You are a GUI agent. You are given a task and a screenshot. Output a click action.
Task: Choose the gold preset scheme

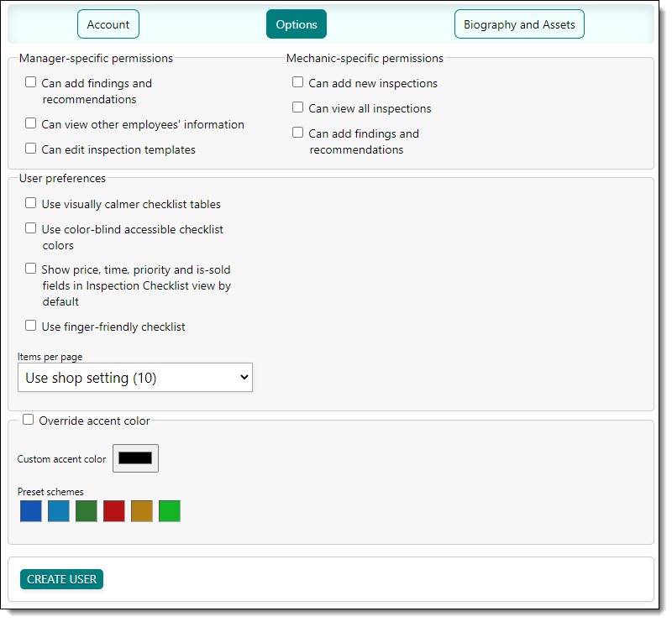[142, 511]
